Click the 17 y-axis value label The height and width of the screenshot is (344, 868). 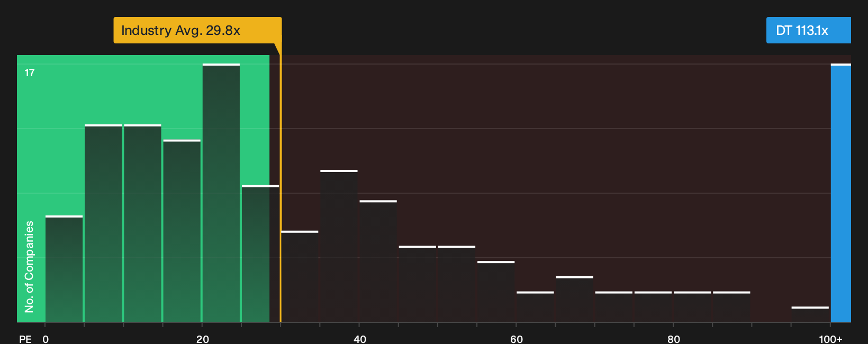pos(30,73)
